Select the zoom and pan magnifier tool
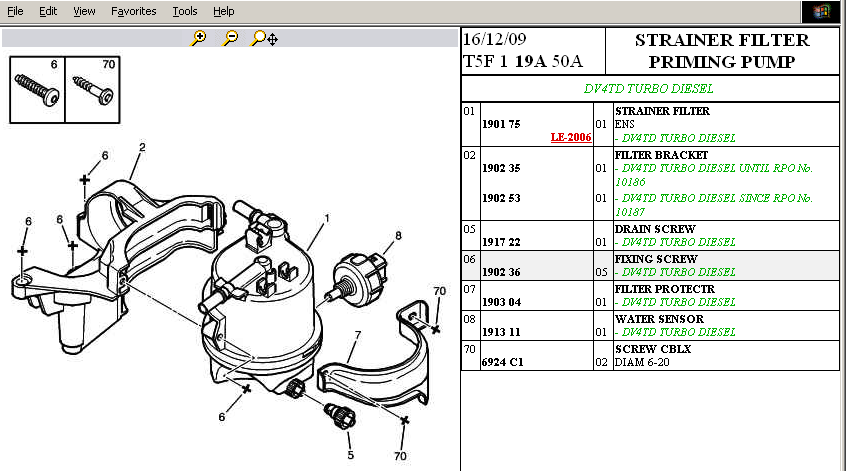The width and height of the screenshot is (846, 471). [264, 38]
